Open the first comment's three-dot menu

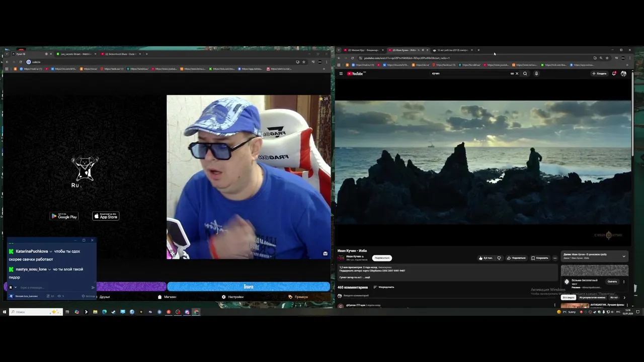tap(555, 305)
